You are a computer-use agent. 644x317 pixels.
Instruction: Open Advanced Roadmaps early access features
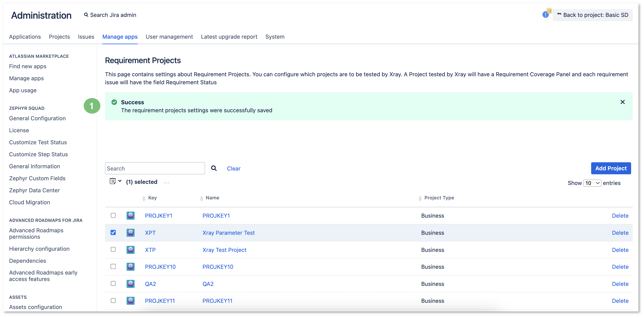click(43, 275)
